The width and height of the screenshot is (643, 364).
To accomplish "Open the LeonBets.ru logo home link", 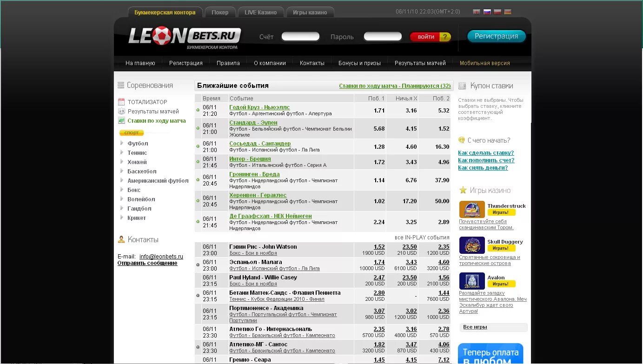I will pyautogui.click(x=185, y=37).
